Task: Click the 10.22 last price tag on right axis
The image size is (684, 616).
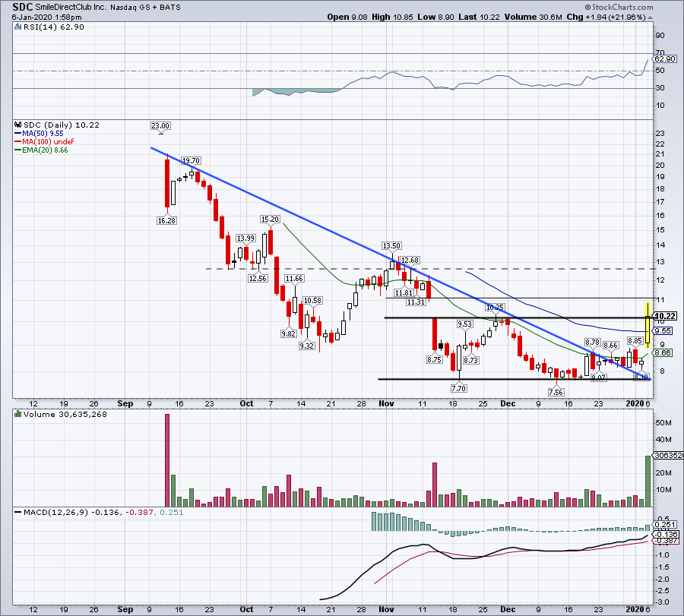Action: (x=665, y=316)
